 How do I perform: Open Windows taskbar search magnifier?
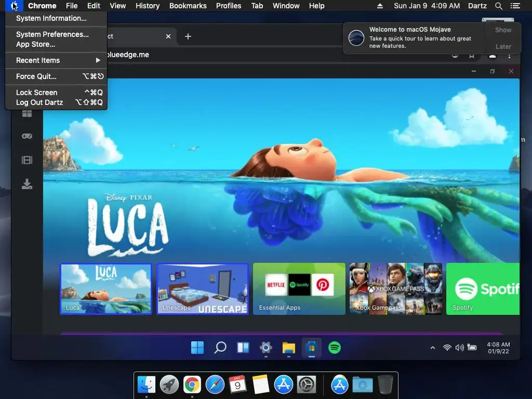tap(220, 348)
